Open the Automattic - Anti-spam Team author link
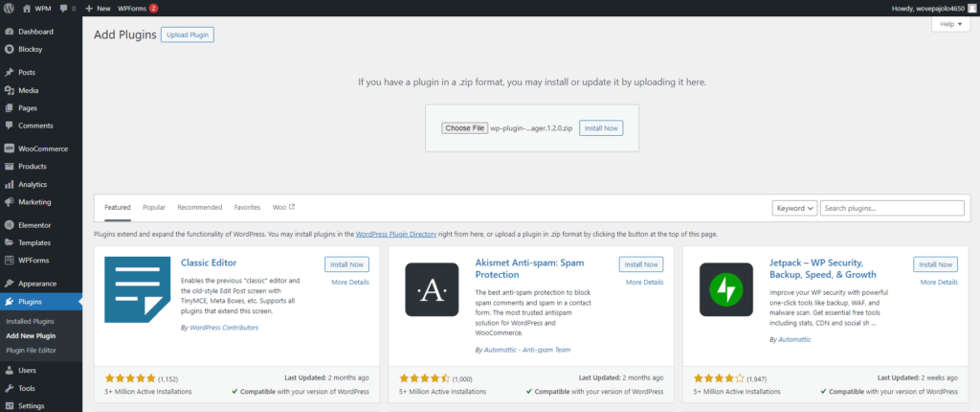This screenshot has height=412, width=980. [527, 350]
